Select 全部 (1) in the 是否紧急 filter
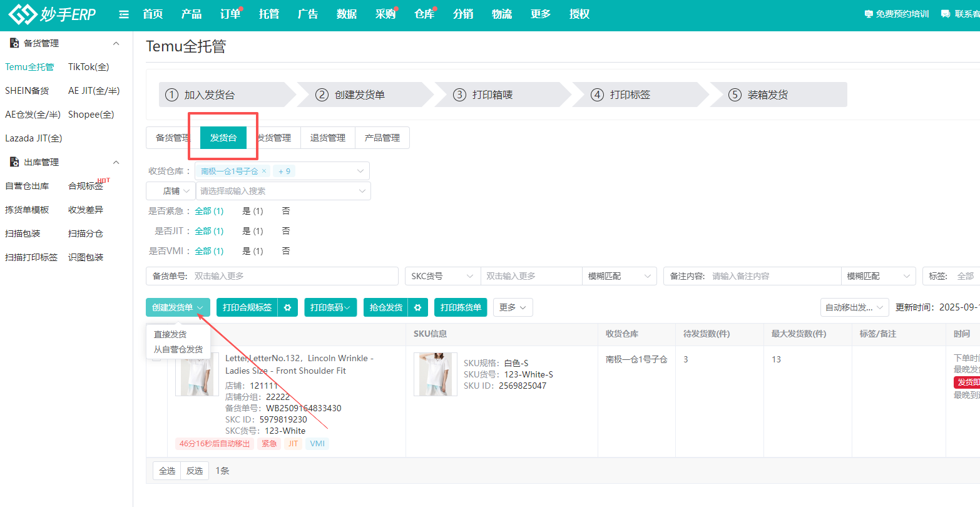Image resolution: width=980 pixels, height=507 pixels. [x=209, y=211]
